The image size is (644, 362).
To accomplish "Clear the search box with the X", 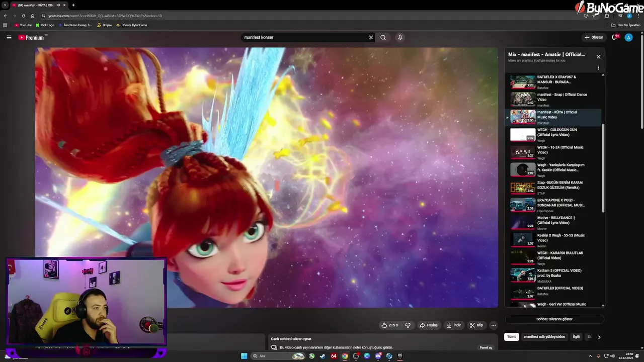I will [371, 37].
